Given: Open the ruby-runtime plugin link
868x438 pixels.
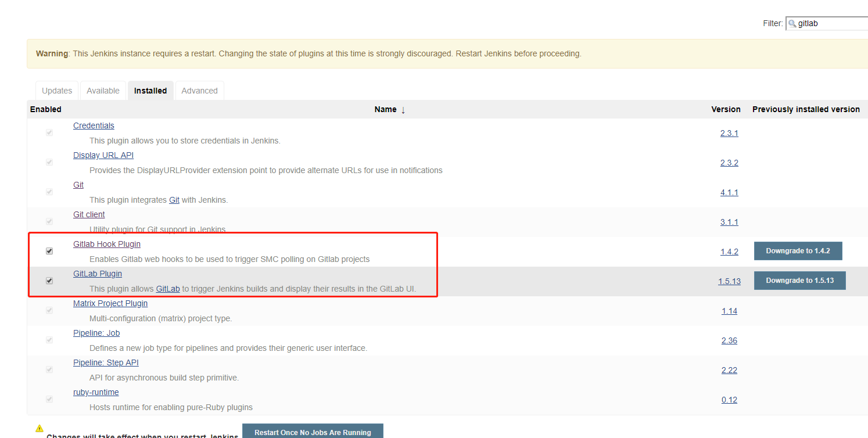Looking at the screenshot, I should [96, 392].
